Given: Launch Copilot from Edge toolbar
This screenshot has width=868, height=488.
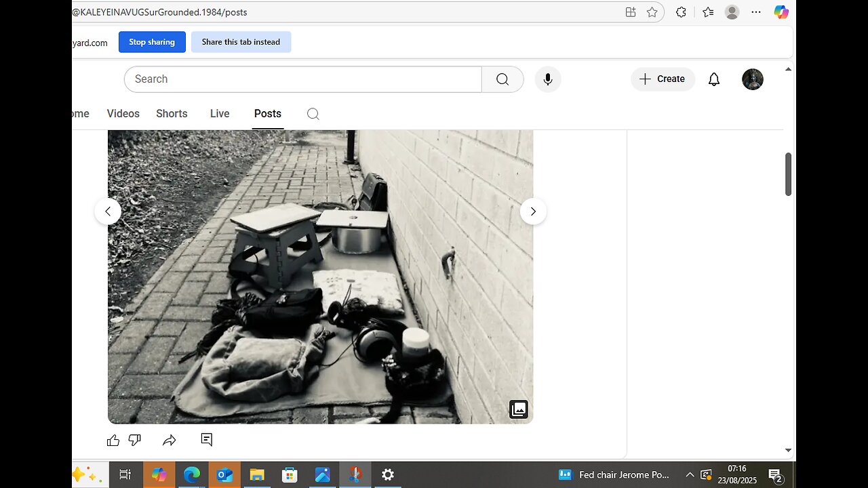Looking at the screenshot, I should click(781, 12).
